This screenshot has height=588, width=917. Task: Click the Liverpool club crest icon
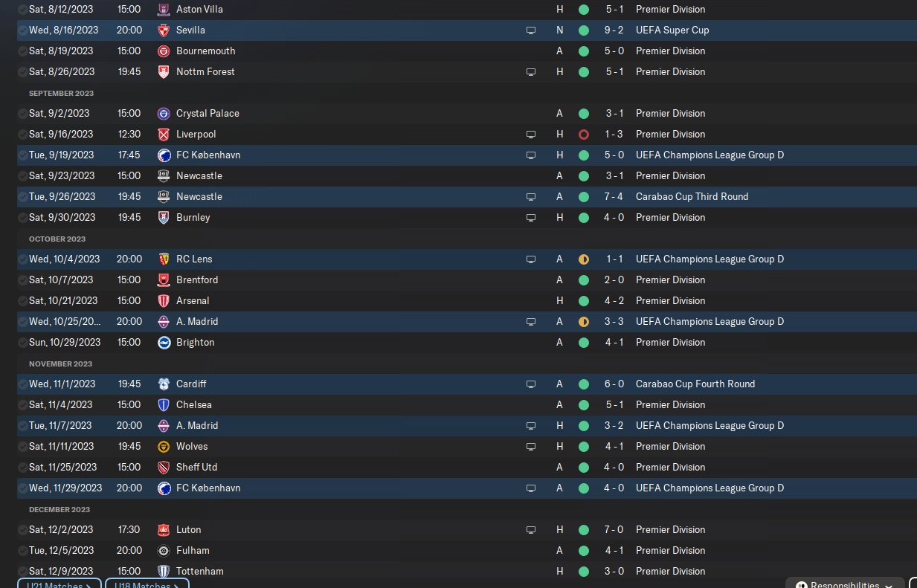(x=164, y=135)
